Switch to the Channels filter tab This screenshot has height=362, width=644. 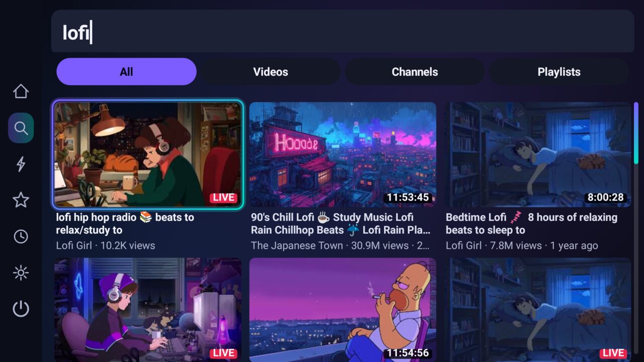click(x=415, y=72)
